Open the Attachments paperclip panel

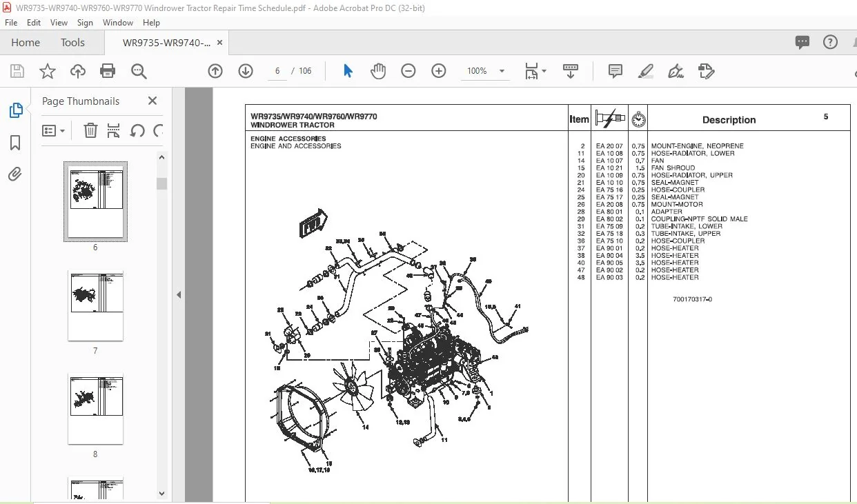click(15, 174)
